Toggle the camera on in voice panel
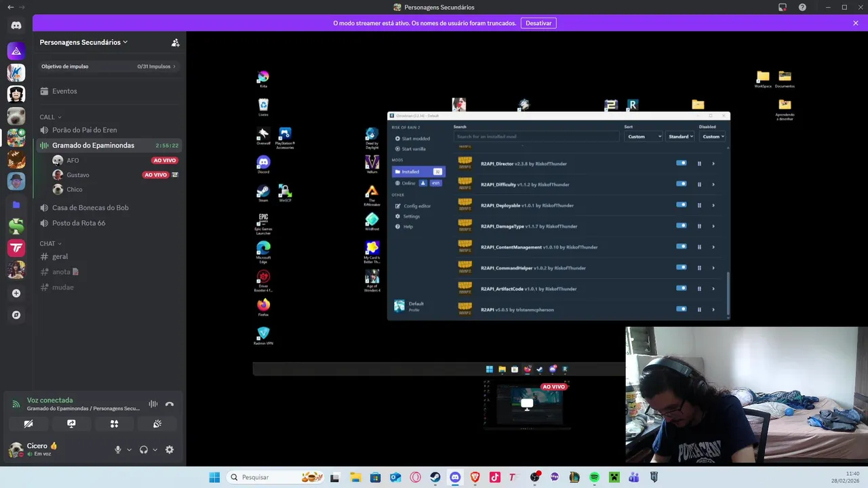 coord(28,424)
